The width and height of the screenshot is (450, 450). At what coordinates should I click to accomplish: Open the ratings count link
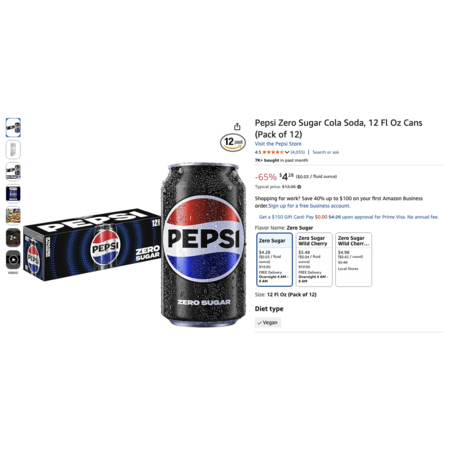[298, 152]
